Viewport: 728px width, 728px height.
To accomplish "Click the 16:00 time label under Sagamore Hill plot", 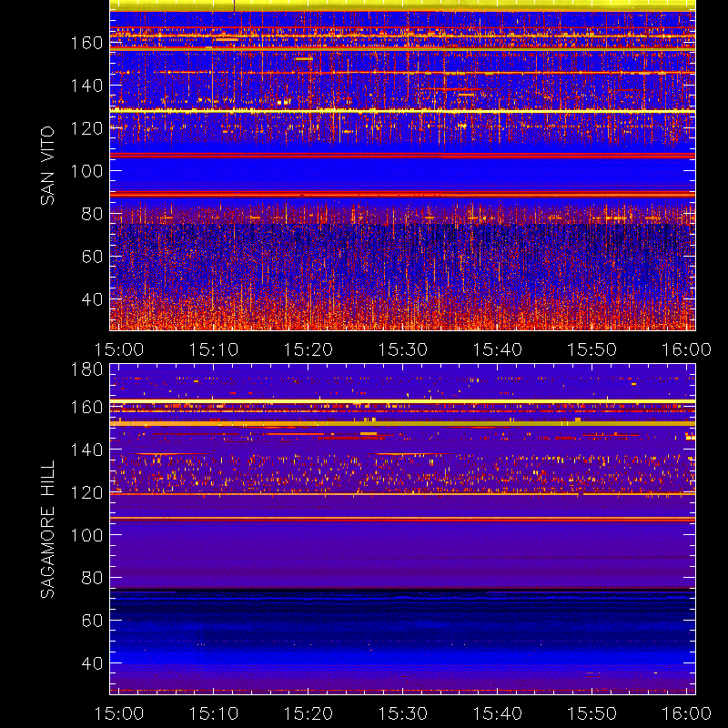I will (686, 713).
